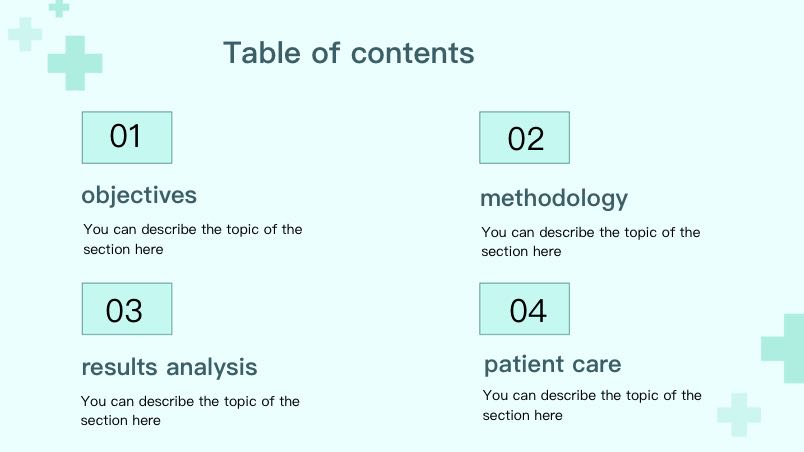
Task: Click the small cross at bottom right
Action: click(x=739, y=414)
